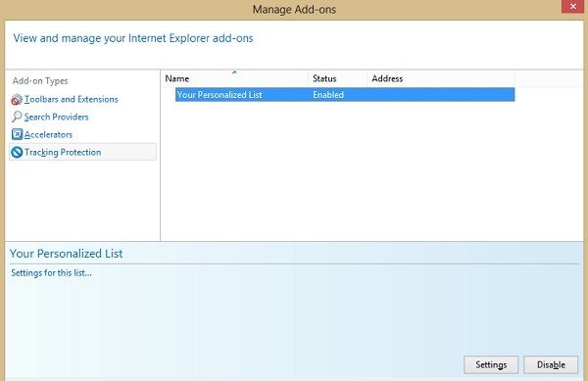Click the Toolbars and Extensions gear icon

(x=17, y=99)
